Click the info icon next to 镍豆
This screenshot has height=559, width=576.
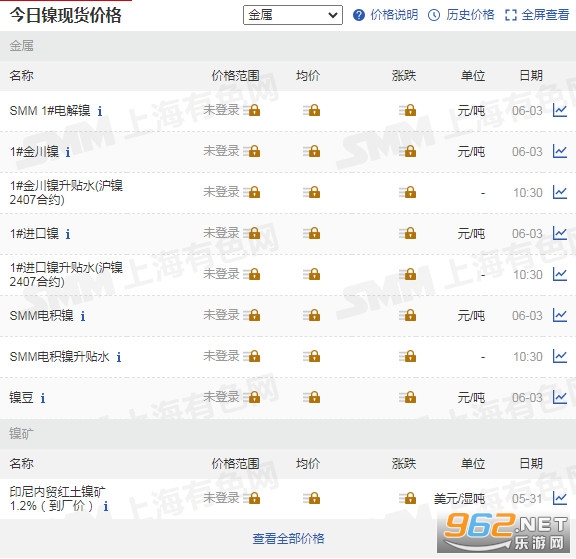click(43, 398)
